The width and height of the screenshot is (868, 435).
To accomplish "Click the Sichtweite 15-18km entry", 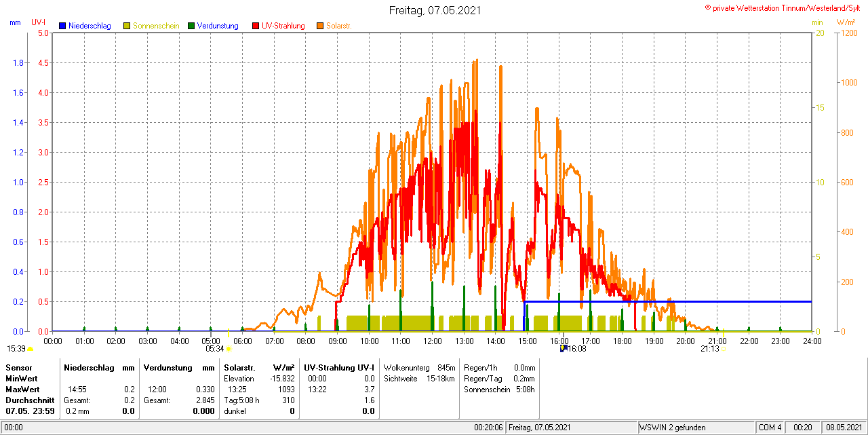I will [x=419, y=378].
